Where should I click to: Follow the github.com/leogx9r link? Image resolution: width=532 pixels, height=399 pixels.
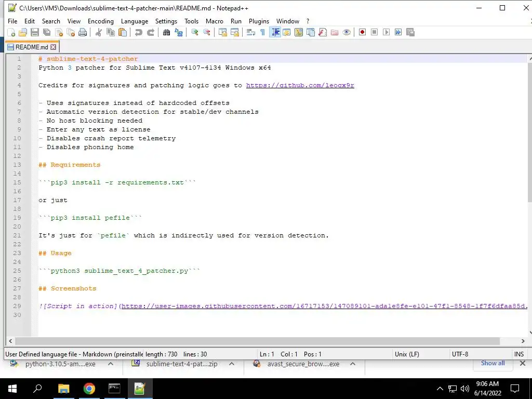tap(300, 85)
